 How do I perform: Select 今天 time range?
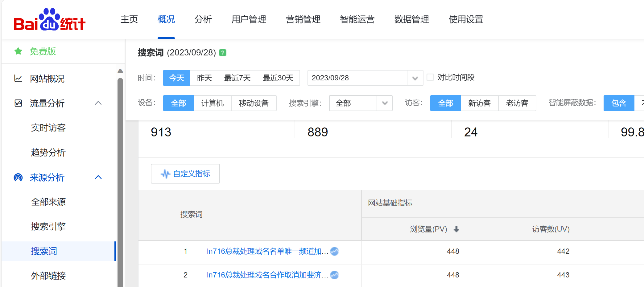click(x=177, y=78)
